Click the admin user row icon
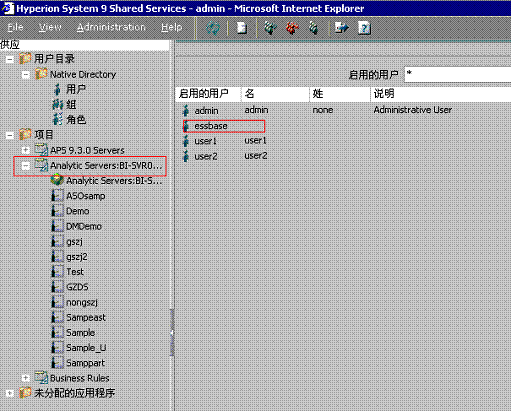This screenshot has width=512, height=412. (x=186, y=110)
